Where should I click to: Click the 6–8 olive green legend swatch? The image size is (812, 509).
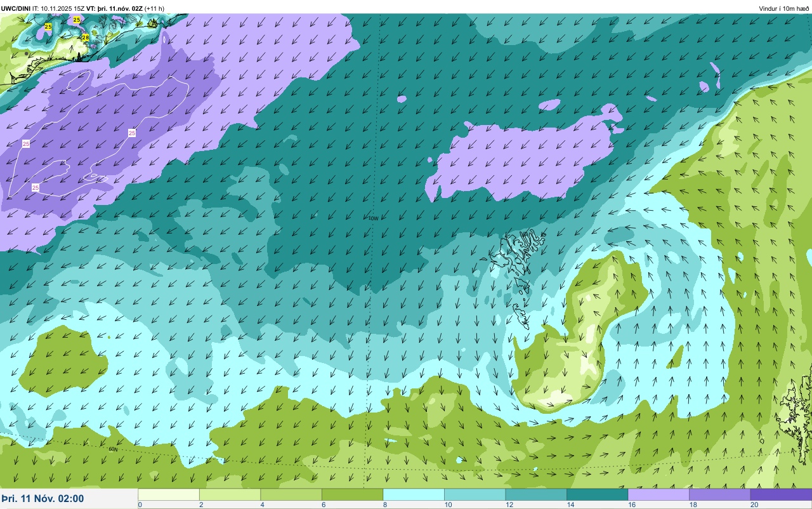point(352,494)
